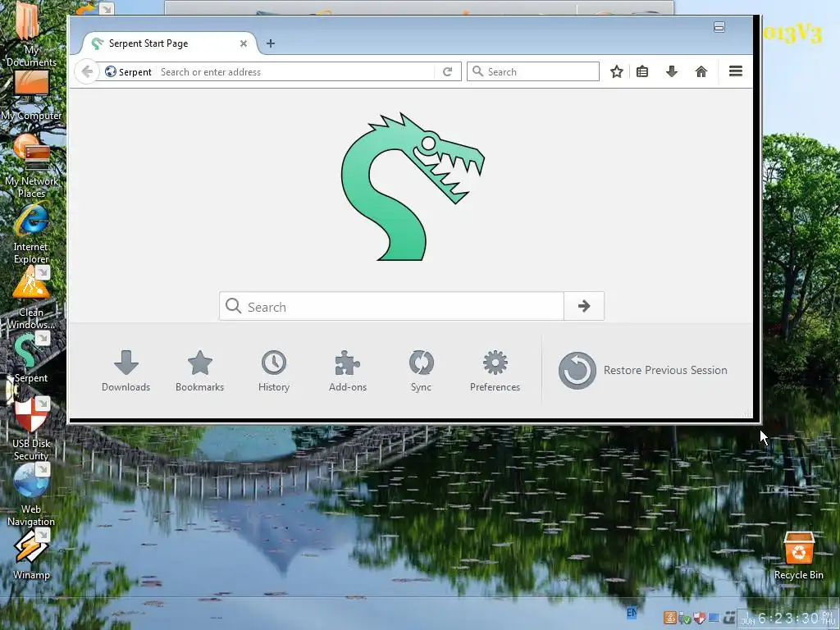Open Sync from the start page
The image size is (840, 630).
click(x=421, y=372)
